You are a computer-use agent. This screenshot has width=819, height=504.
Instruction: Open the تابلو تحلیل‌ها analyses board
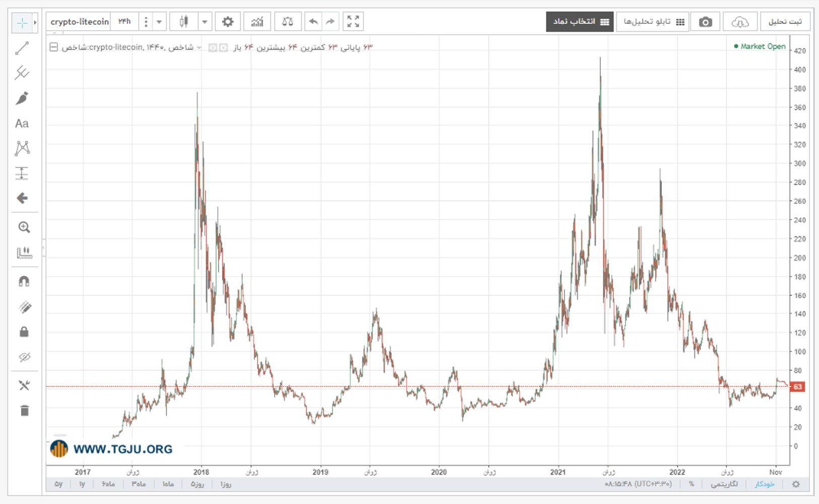coord(653,22)
